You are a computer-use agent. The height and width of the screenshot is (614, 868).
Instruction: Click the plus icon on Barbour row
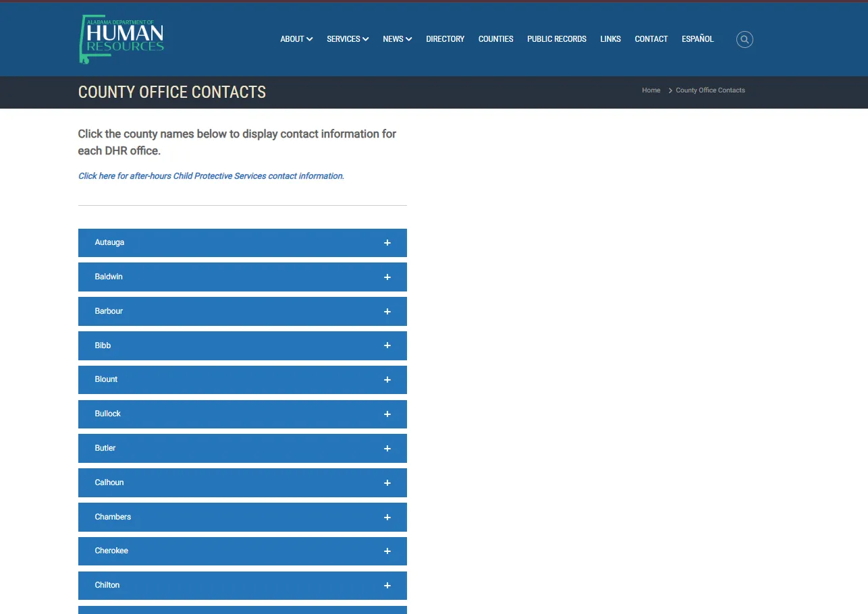click(x=387, y=312)
